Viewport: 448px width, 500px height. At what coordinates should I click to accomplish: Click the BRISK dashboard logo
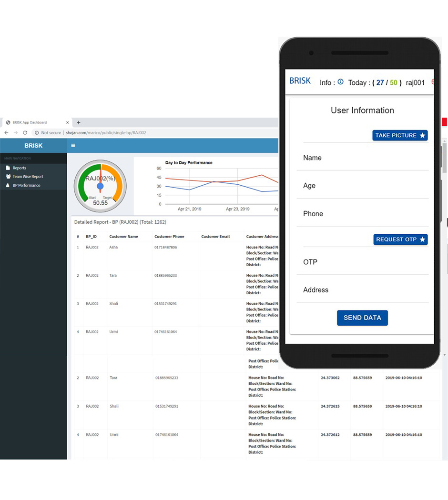tap(33, 145)
